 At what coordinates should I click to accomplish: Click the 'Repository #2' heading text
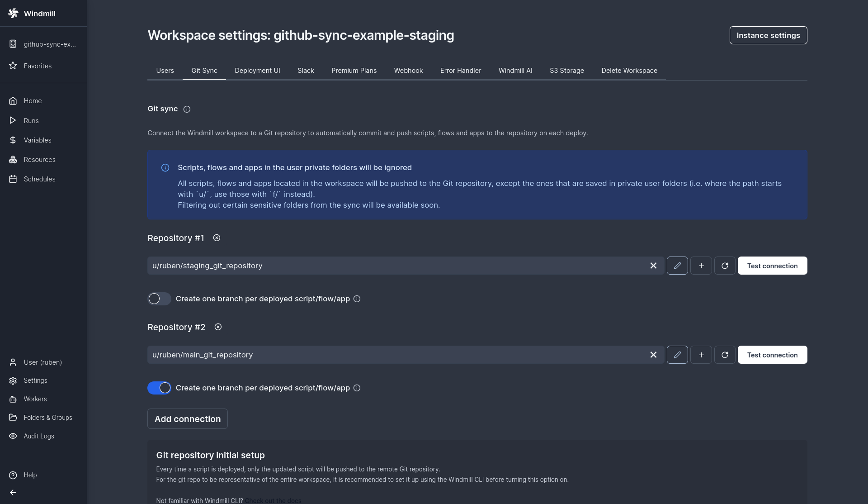[176, 327]
